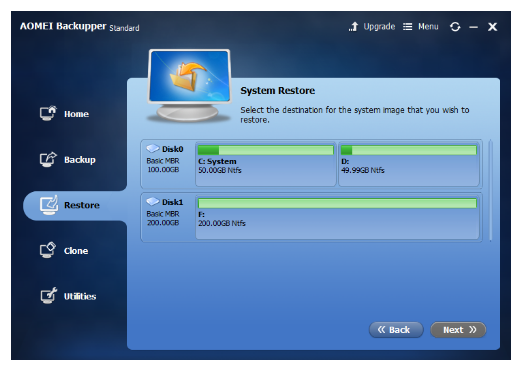
Task: Click the 'Standard' edition label
Action: pos(124,28)
